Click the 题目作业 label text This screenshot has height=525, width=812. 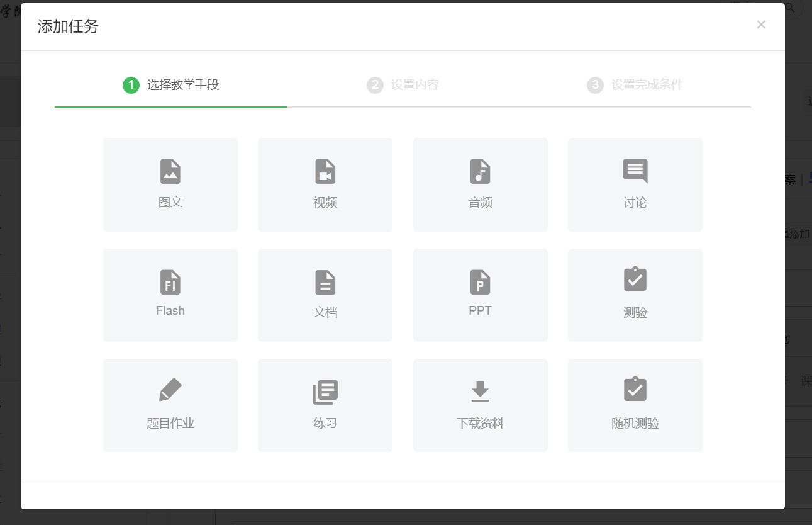[170, 423]
